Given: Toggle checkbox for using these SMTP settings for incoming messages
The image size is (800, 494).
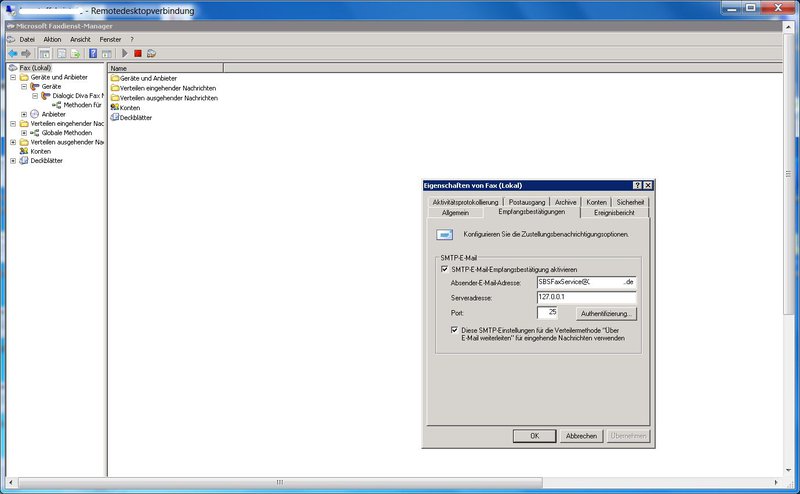Looking at the screenshot, I should (454, 330).
